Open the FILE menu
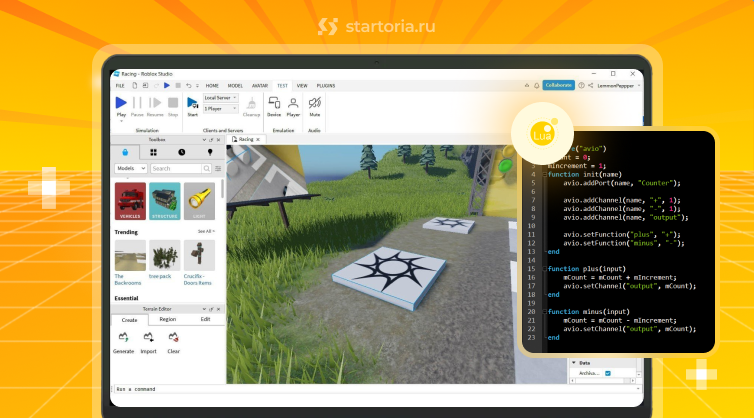Image resolution: width=754 pixels, height=418 pixels. [120, 86]
